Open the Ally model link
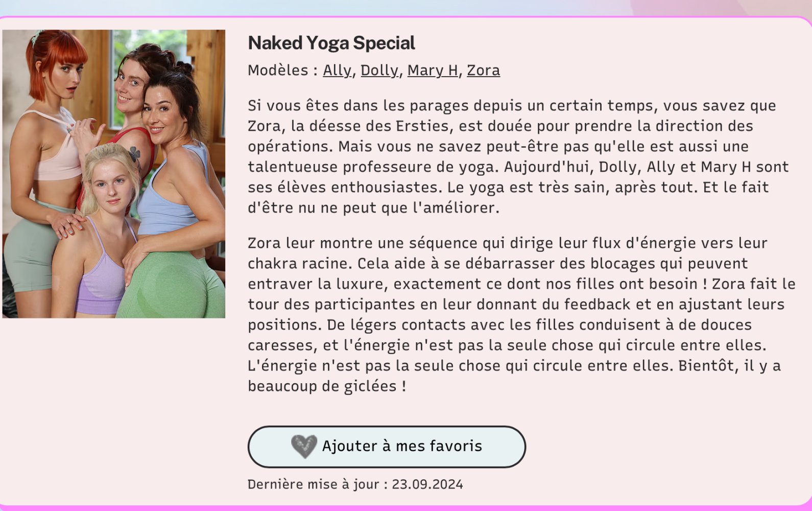This screenshot has width=812, height=511. (337, 71)
